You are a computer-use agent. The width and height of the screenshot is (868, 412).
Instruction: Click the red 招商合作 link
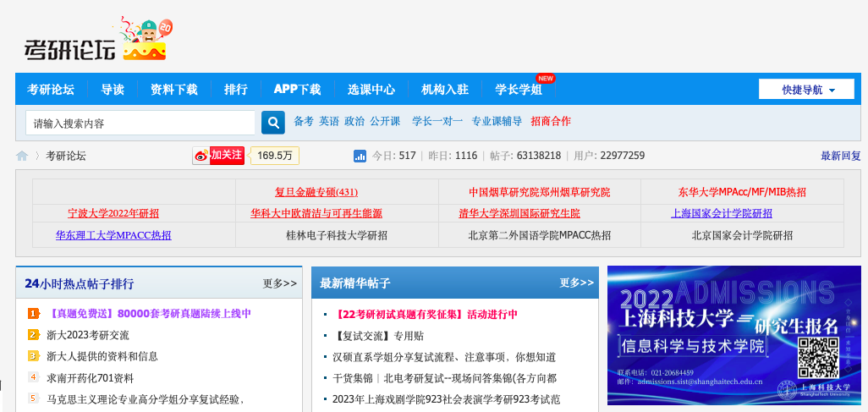pyautogui.click(x=550, y=121)
